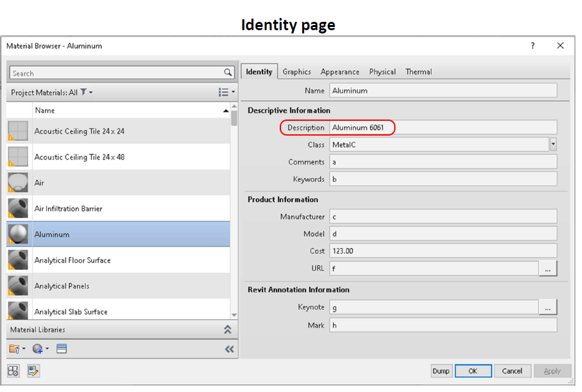Click the Apply button
The height and width of the screenshot is (392, 582).
coord(552,371)
